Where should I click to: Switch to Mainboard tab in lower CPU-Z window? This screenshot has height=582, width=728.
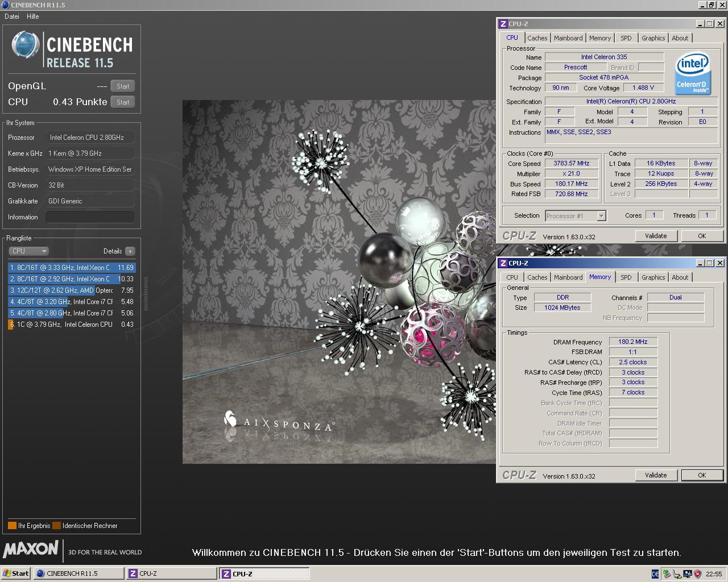click(x=568, y=277)
